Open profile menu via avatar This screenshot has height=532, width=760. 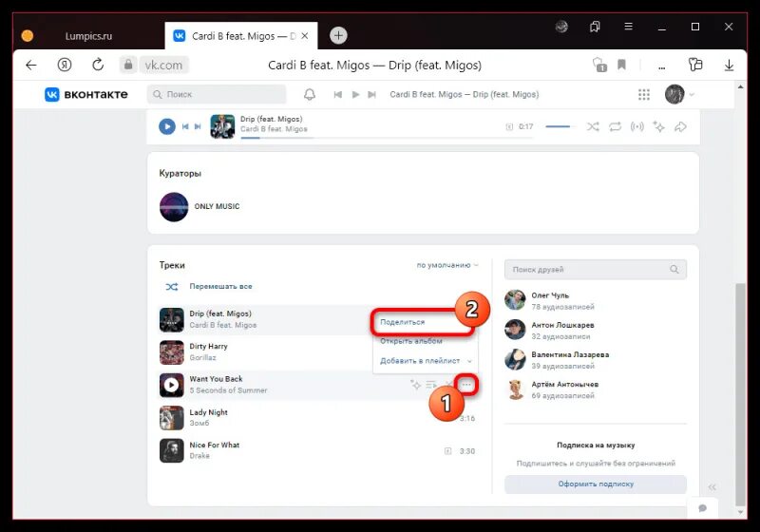click(674, 94)
